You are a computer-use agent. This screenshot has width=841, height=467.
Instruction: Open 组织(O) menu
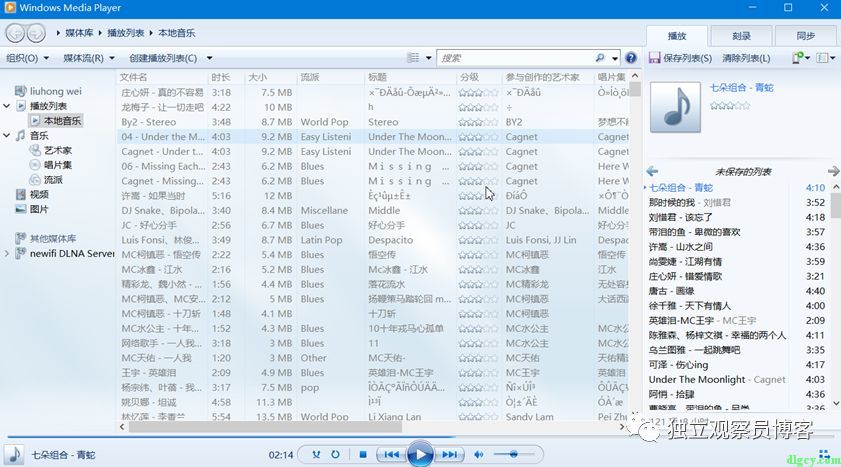(x=27, y=58)
